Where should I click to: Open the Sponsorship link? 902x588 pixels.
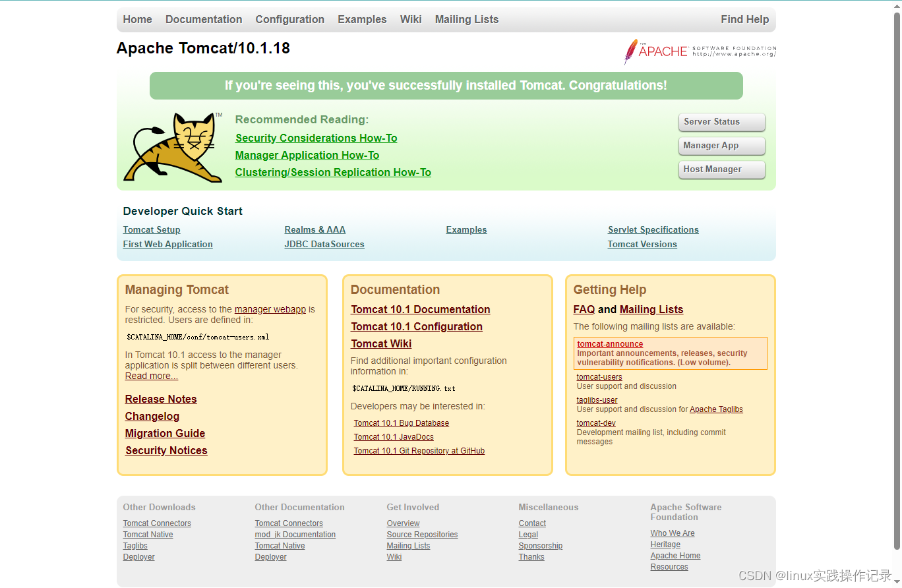pyautogui.click(x=541, y=546)
